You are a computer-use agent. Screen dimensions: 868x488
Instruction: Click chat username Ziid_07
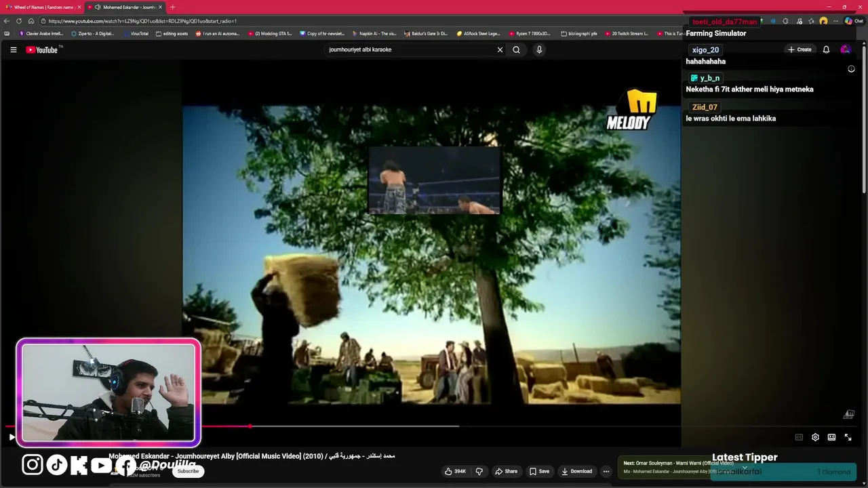(x=705, y=107)
